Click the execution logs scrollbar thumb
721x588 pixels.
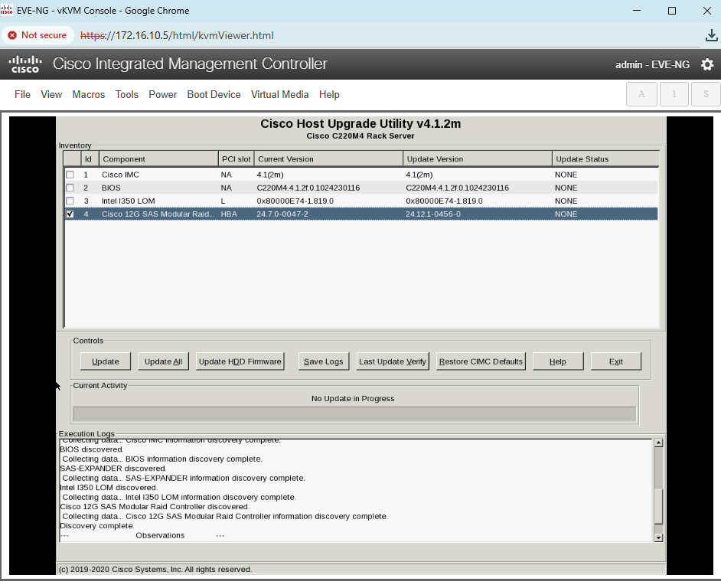[658, 505]
